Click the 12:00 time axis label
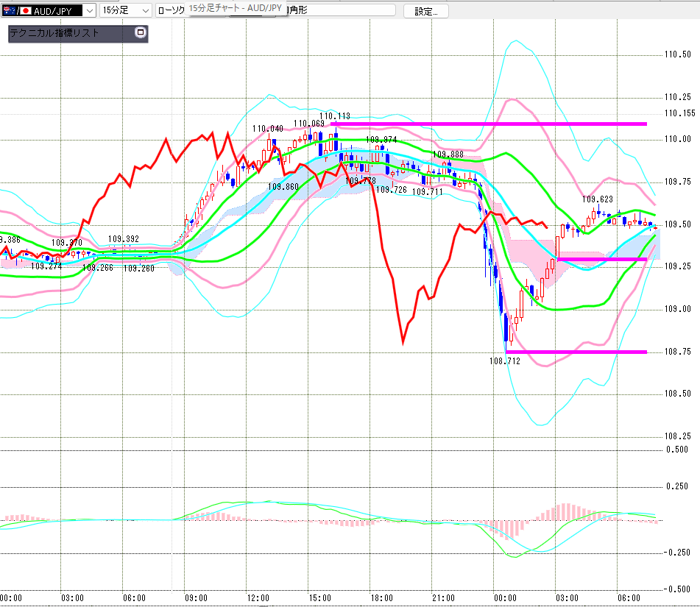 [258, 598]
